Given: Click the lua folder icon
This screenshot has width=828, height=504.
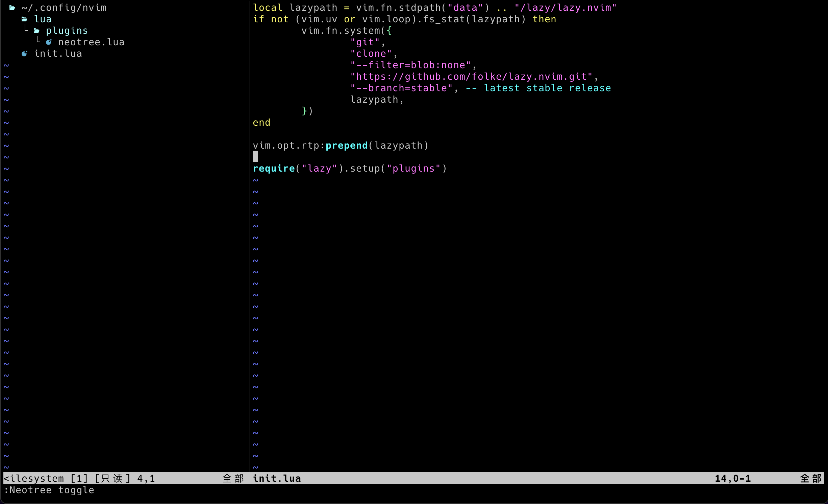Looking at the screenshot, I should [24, 19].
